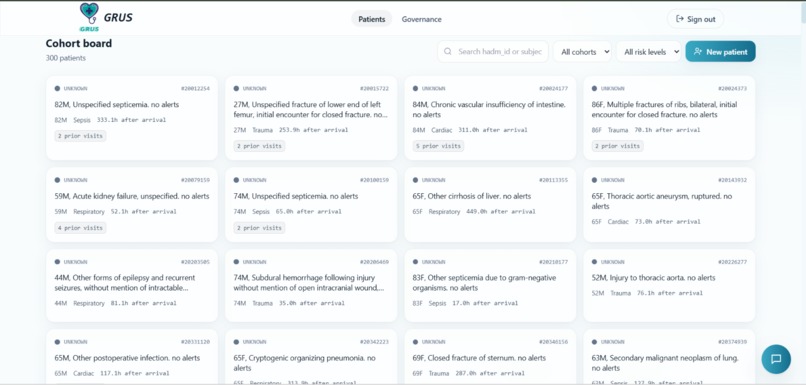Click '4 prior visits' badge on 59M card
806x385 pixels.
click(80, 228)
